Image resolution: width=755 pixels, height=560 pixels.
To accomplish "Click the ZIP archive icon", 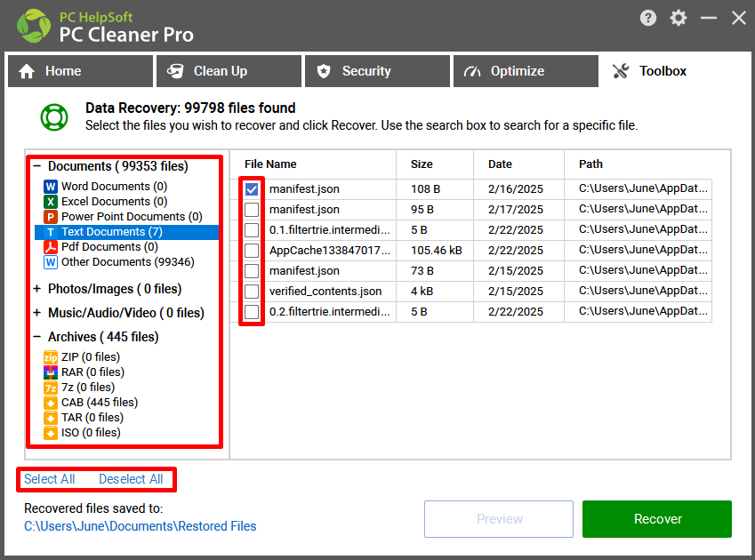I will coord(51,357).
